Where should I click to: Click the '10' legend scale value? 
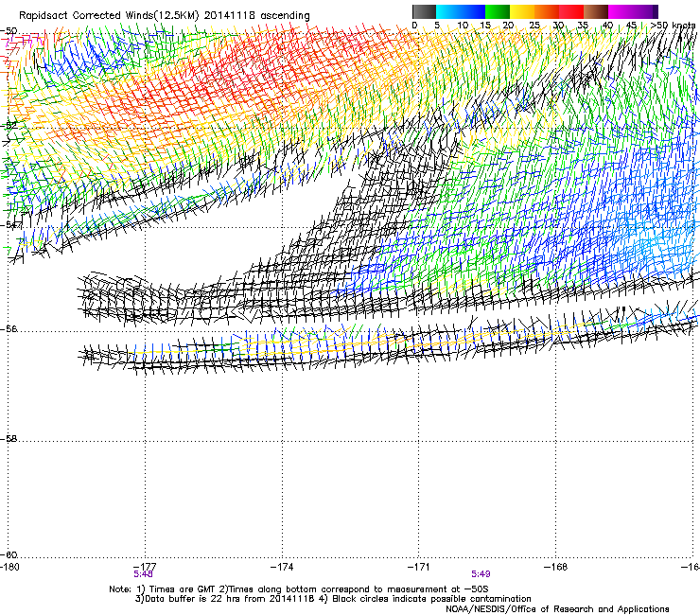point(463,25)
